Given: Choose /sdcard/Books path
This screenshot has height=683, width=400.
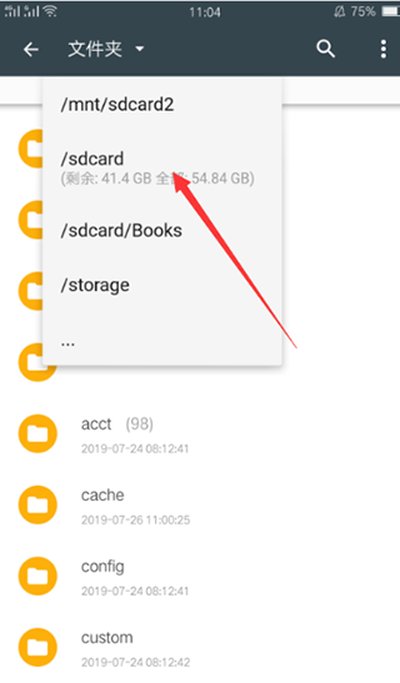Looking at the screenshot, I should click(122, 231).
